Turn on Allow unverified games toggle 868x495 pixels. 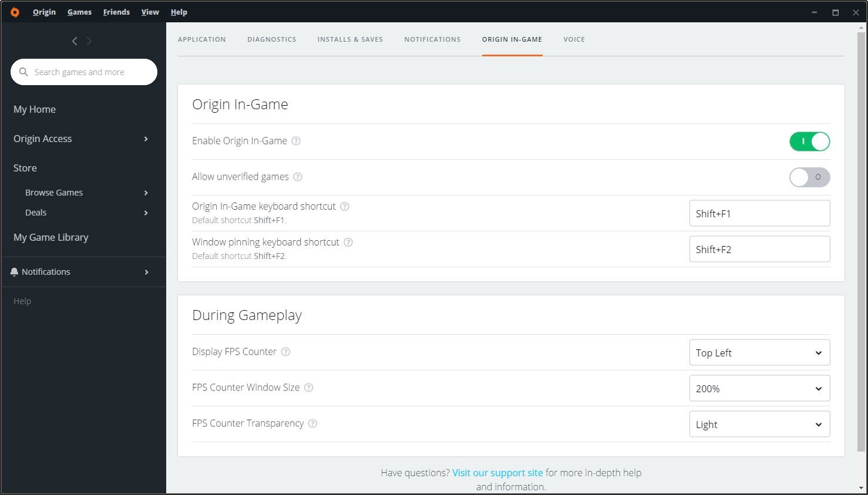point(809,177)
